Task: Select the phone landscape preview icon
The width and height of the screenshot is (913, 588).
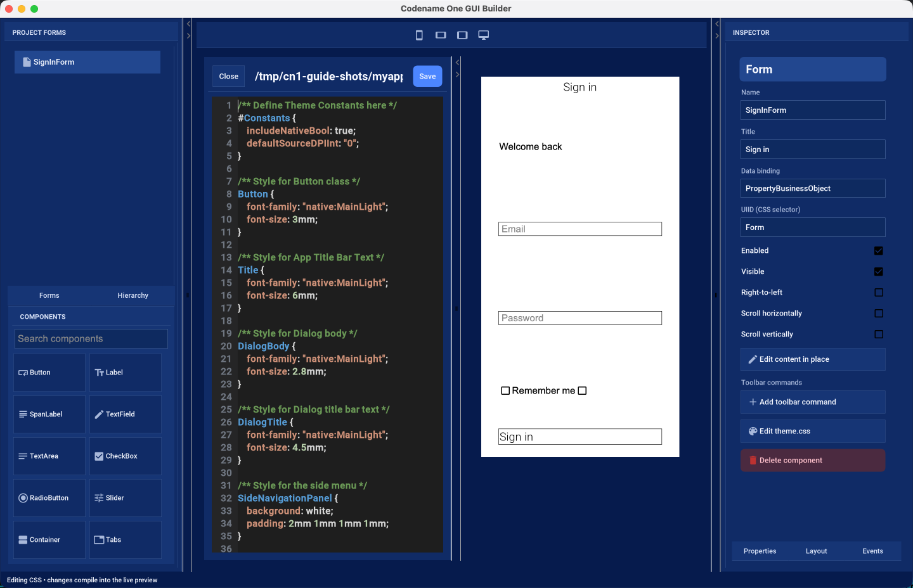Action: coord(441,35)
